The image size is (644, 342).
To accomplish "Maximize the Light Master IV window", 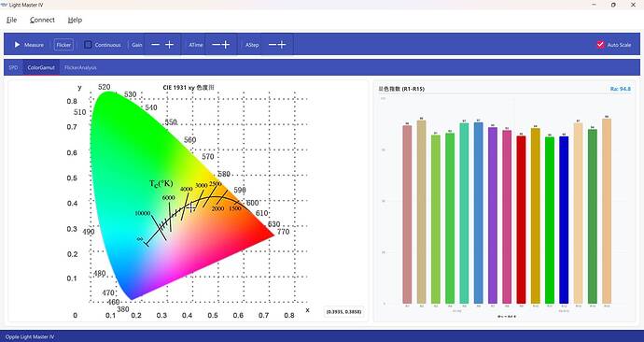I will 613,5.
